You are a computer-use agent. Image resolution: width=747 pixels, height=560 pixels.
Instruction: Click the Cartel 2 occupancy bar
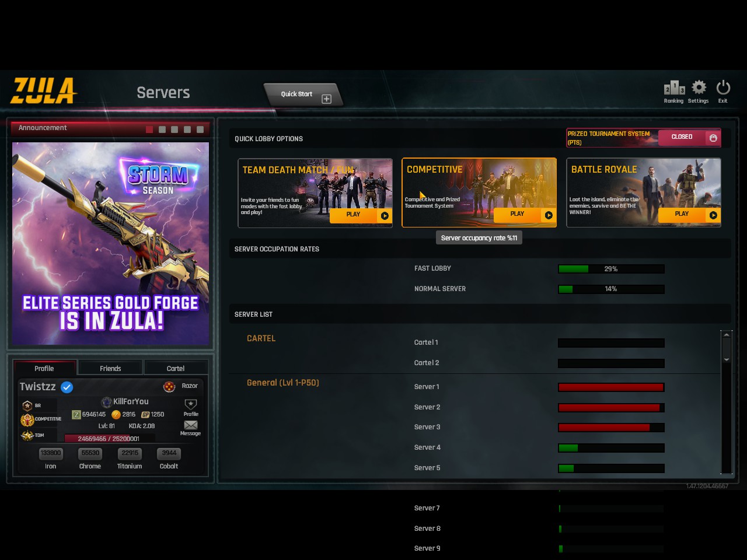[611, 363]
